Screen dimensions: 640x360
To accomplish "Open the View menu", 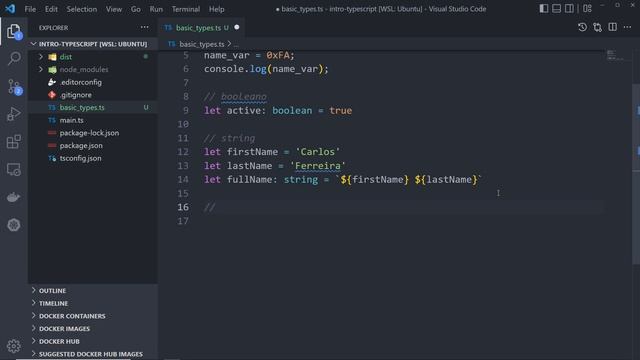I will coord(114,9).
